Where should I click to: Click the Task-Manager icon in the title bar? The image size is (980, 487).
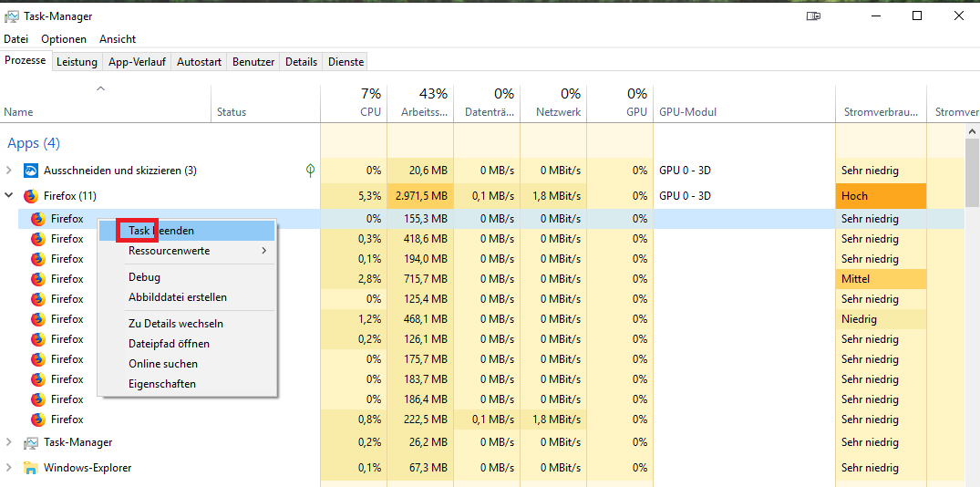12,16
